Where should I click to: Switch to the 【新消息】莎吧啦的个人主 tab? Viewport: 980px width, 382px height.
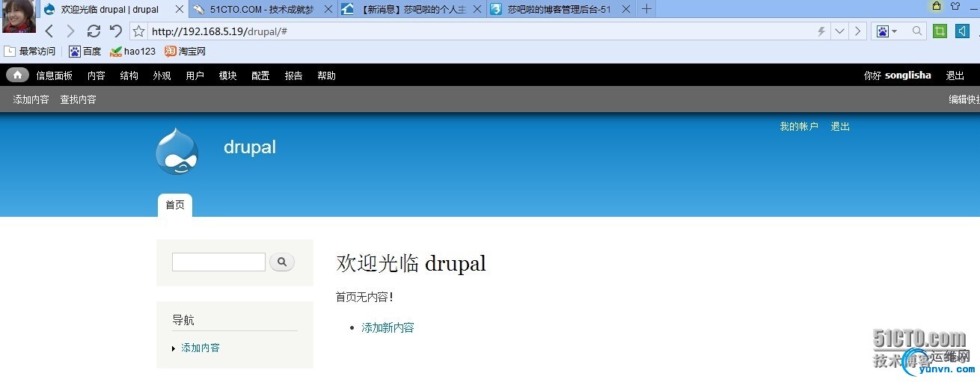tap(413, 10)
